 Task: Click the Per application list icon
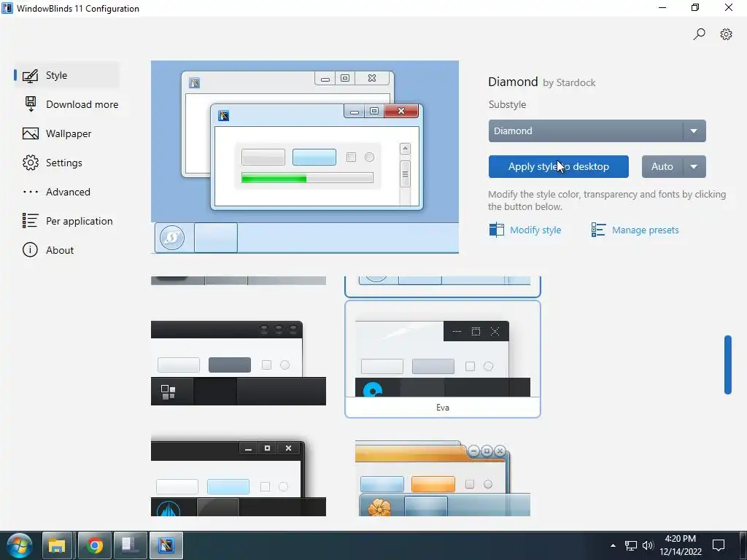[x=30, y=220]
